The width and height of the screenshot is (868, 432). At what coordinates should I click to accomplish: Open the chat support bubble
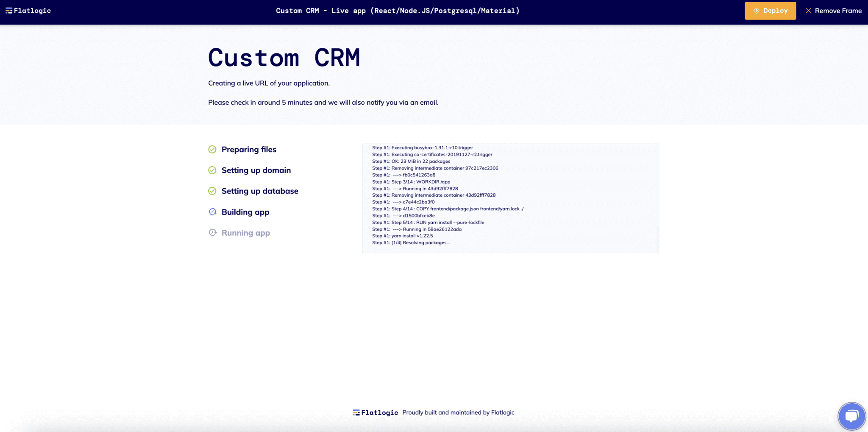click(851, 416)
